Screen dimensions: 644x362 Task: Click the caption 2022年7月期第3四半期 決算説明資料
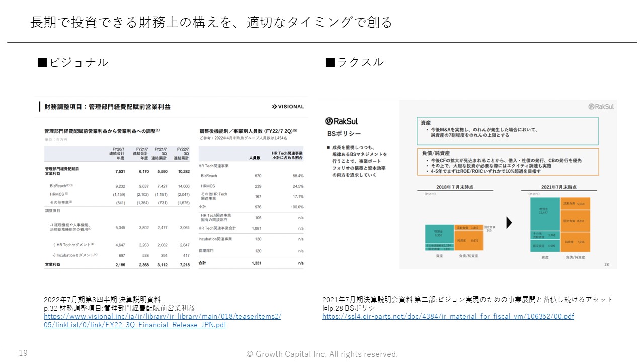(x=103, y=300)
